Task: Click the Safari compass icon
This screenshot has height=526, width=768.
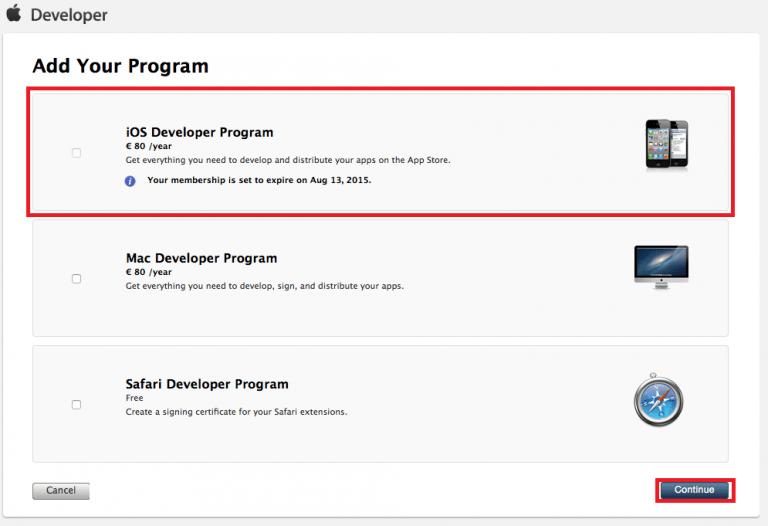Action: coord(658,400)
